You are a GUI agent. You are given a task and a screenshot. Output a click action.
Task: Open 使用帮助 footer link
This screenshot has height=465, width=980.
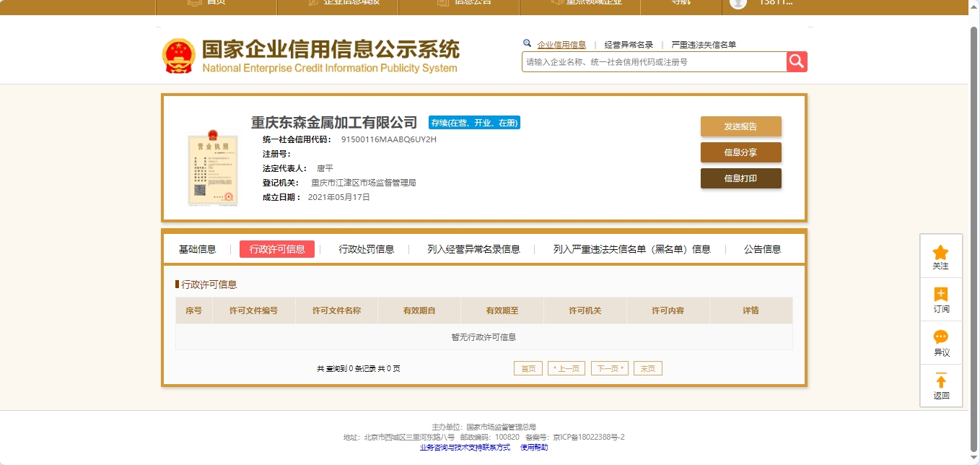point(534,448)
